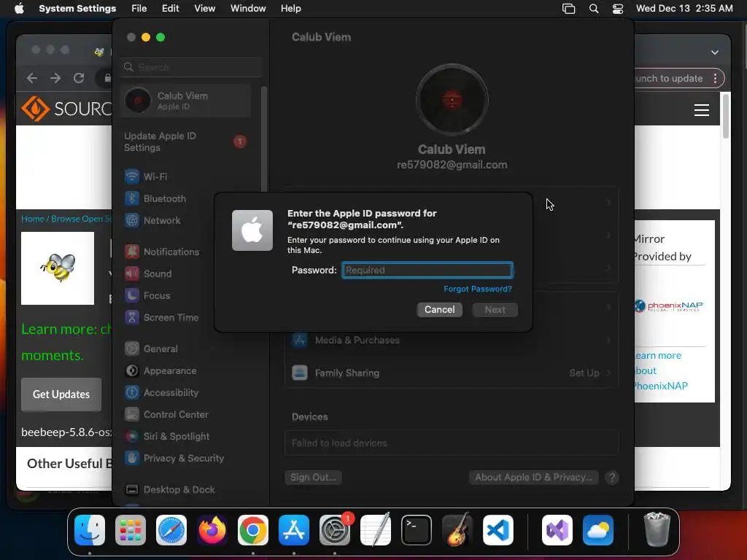Open the Edit menu

point(170,9)
